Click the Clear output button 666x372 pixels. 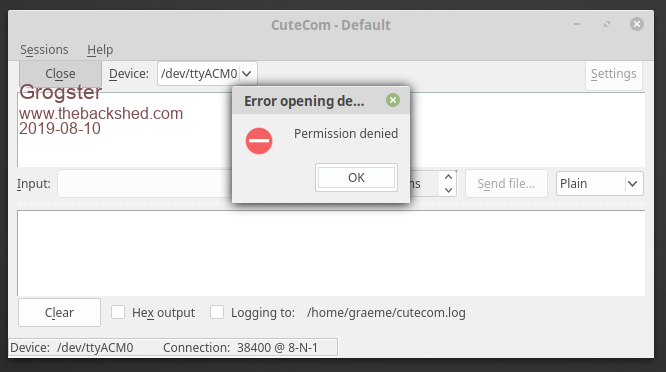click(x=59, y=313)
